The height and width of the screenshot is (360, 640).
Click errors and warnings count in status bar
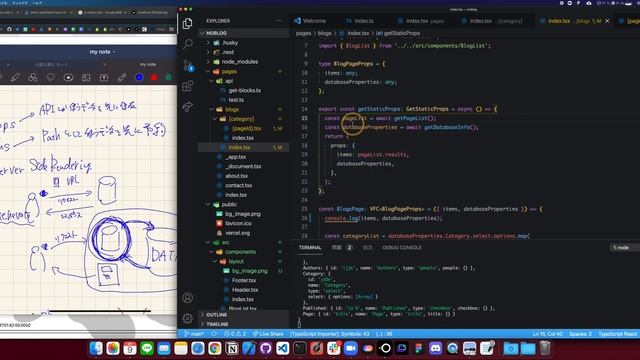point(235,334)
